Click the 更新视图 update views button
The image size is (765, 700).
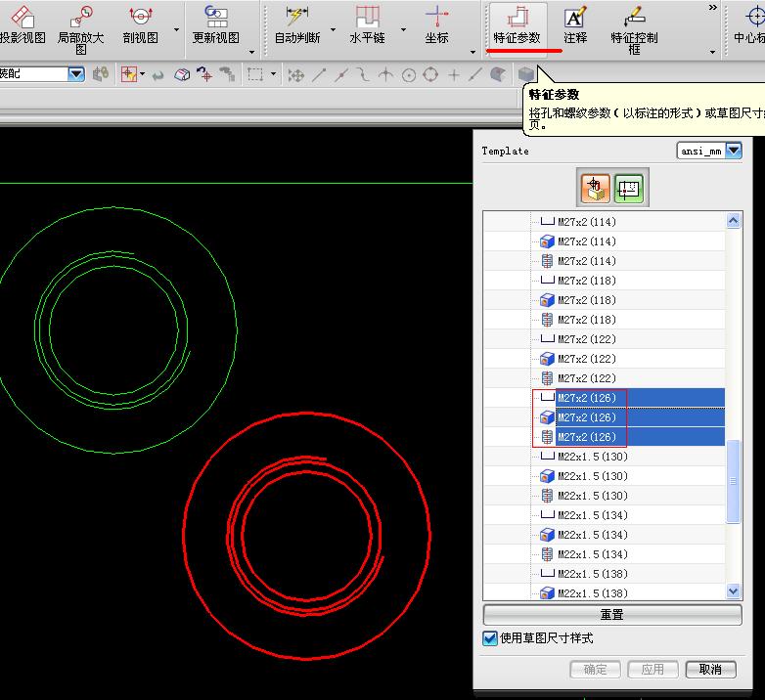coord(215,24)
